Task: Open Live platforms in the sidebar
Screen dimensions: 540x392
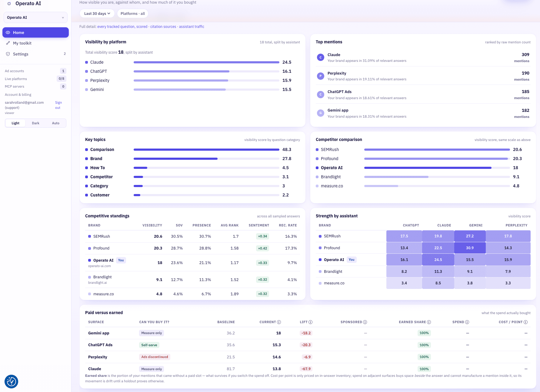Action: (x=35, y=79)
